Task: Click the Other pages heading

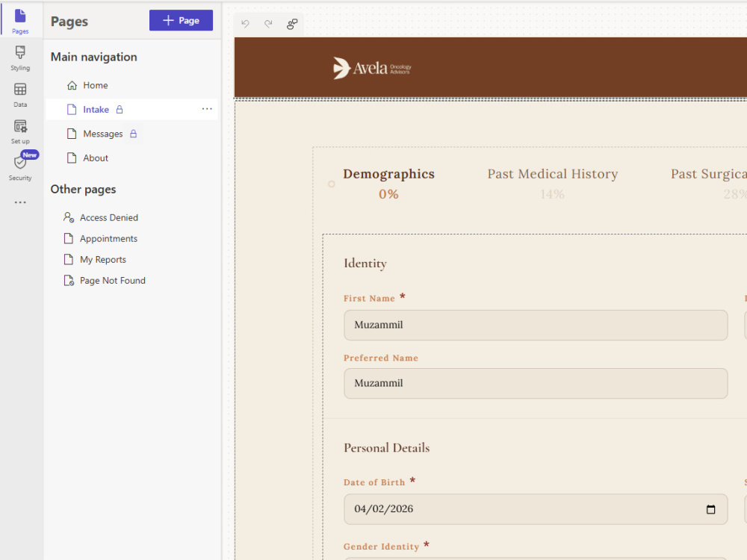Action: click(x=84, y=189)
